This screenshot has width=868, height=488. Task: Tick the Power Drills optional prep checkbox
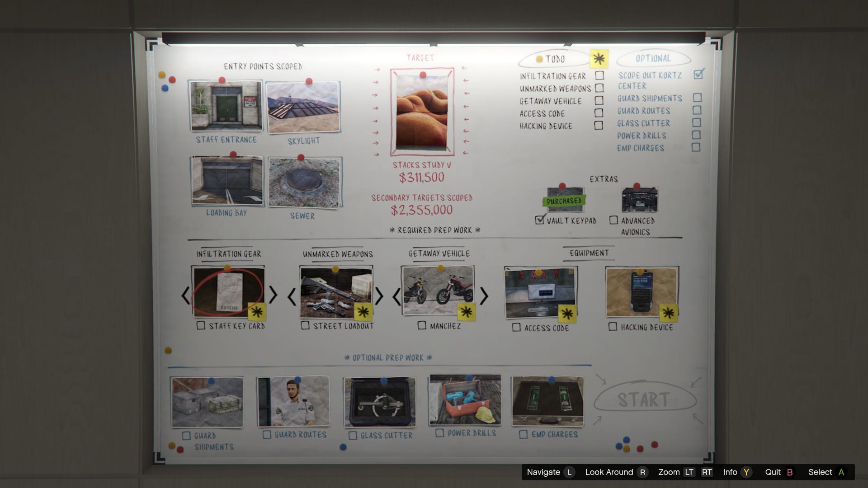click(439, 433)
